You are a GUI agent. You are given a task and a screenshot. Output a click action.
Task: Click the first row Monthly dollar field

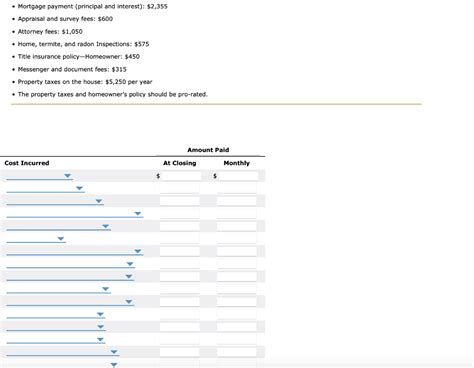(238, 176)
